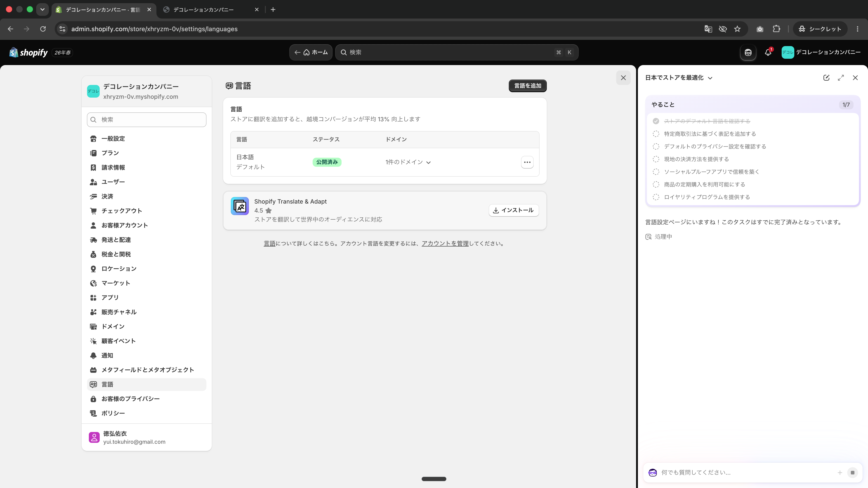Expand the 1件のドメイン dropdown
The height and width of the screenshot is (488, 868).
(x=408, y=162)
